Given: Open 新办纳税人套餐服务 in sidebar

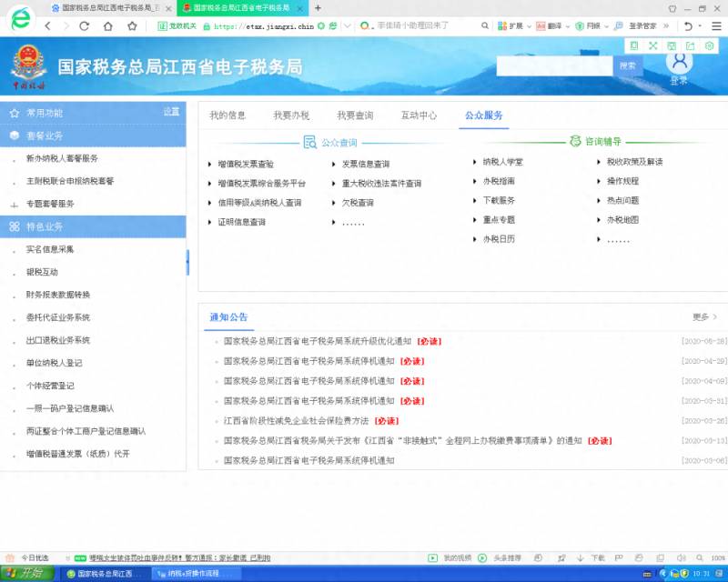Looking at the screenshot, I should [62, 158].
